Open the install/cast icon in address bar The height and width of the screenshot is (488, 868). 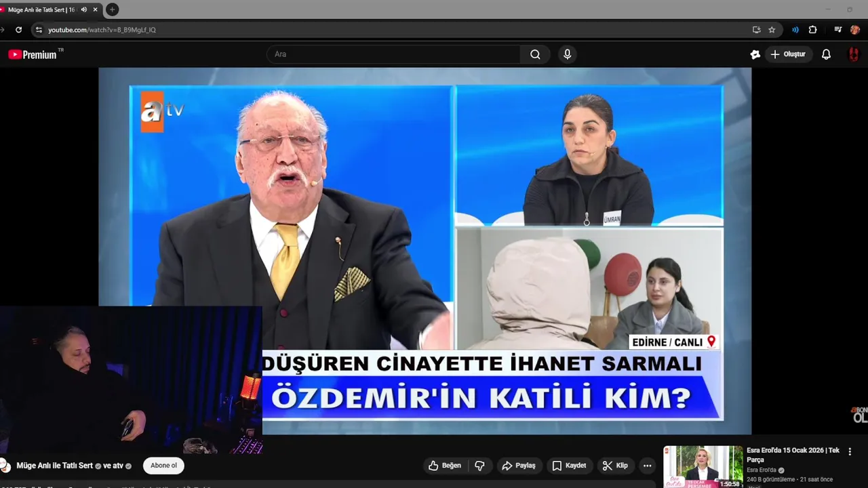point(756,30)
